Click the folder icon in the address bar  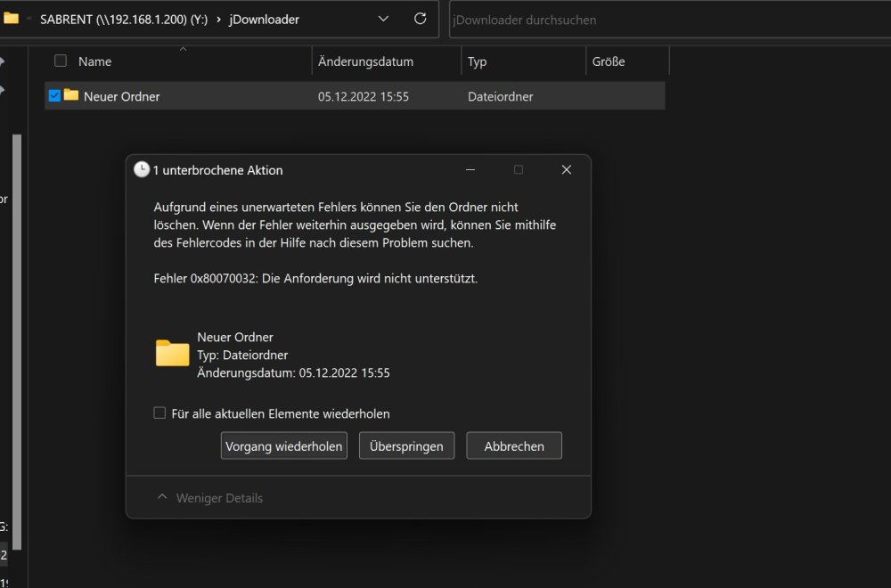pyautogui.click(x=11, y=18)
